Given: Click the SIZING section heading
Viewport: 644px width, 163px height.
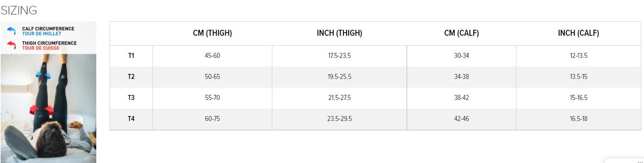Looking at the screenshot, I should click(x=19, y=10).
